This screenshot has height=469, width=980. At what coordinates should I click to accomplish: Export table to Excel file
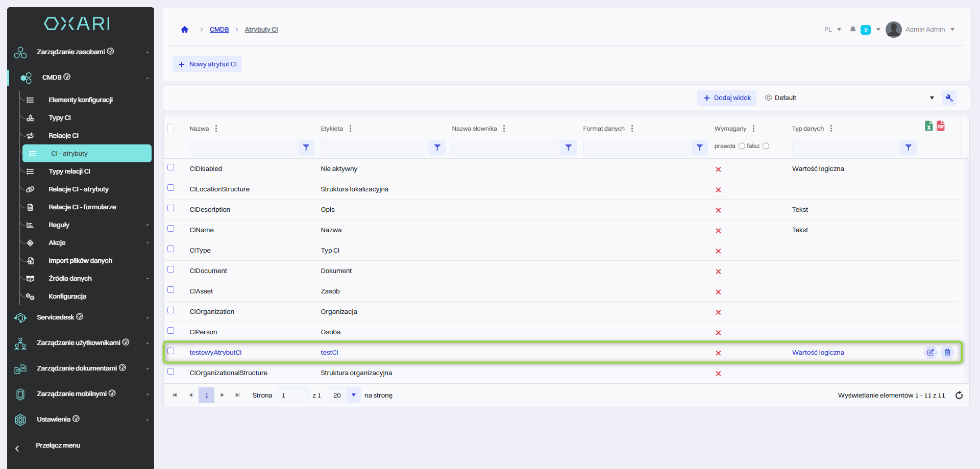pyautogui.click(x=928, y=126)
